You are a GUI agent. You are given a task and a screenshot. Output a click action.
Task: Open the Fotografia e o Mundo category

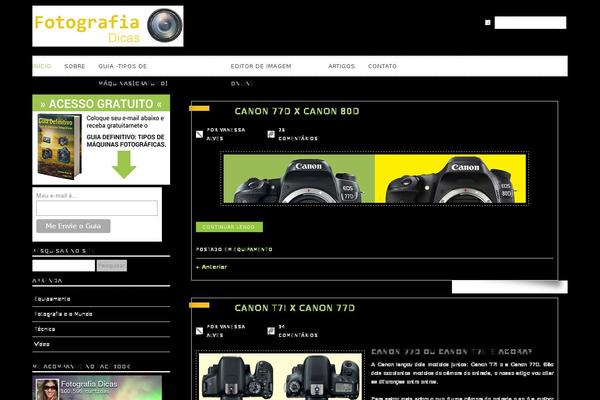[64, 314]
